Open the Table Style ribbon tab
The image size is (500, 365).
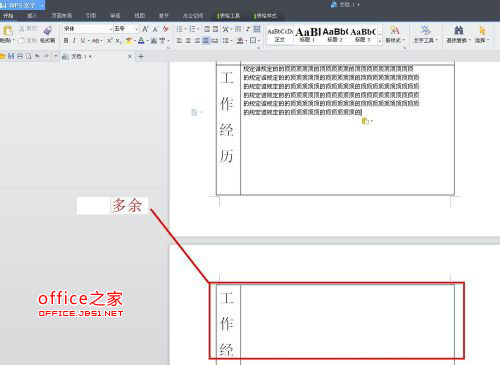[x=265, y=16]
